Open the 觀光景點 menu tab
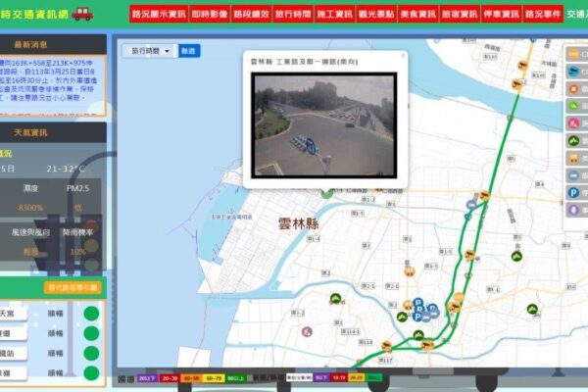 point(376,14)
